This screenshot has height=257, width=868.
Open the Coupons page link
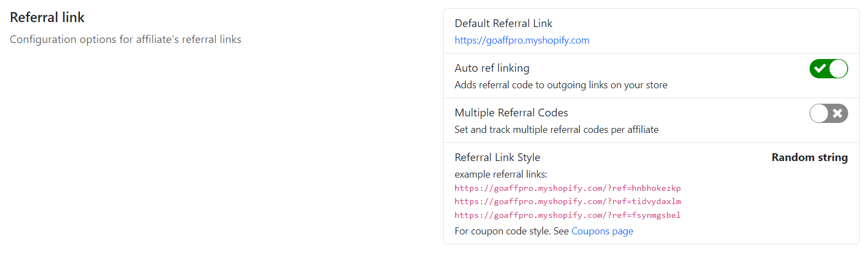coord(602,231)
